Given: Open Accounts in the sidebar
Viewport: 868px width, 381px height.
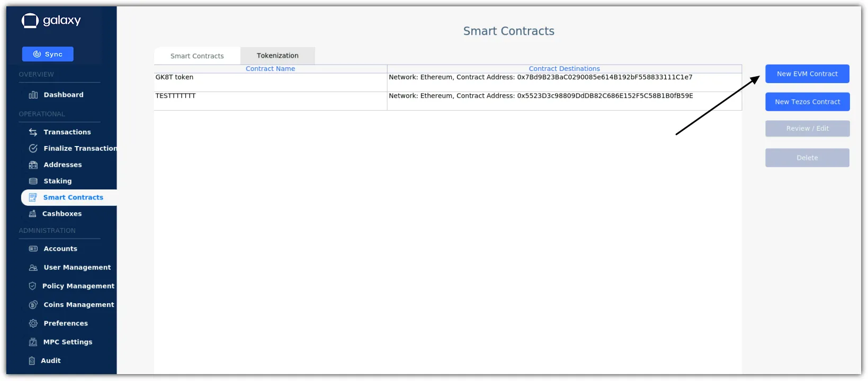Looking at the screenshot, I should (x=60, y=249).
